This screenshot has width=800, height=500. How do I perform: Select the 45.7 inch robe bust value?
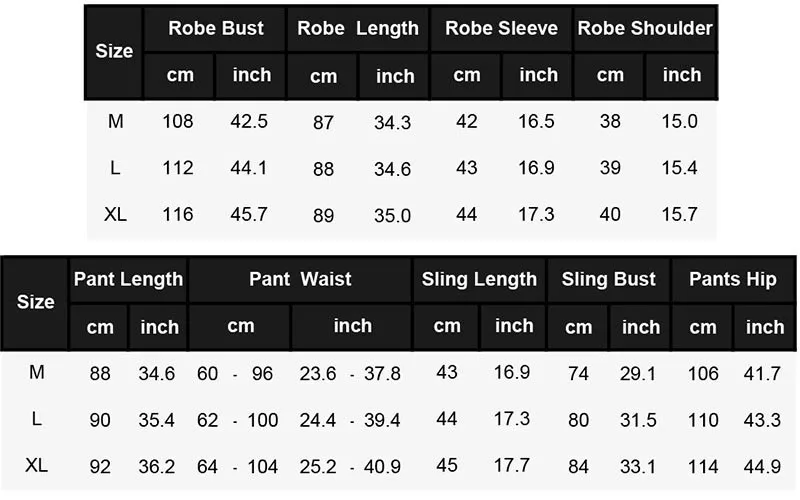click(x=249, y=214)
